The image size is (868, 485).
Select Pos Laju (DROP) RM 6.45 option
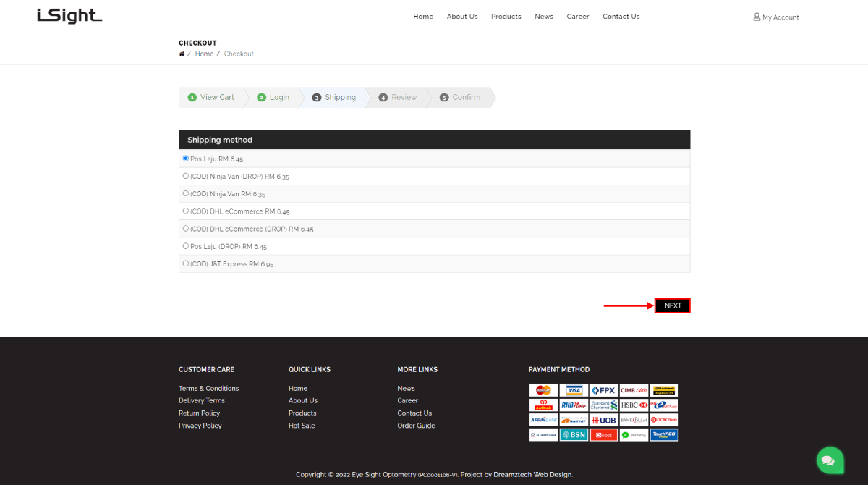pos(186,246)
